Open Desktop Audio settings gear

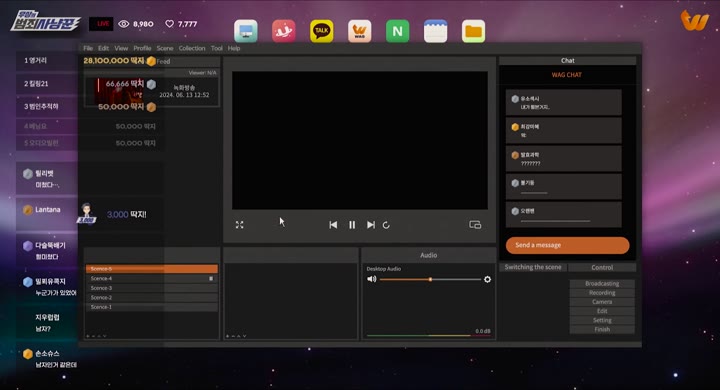487,279
